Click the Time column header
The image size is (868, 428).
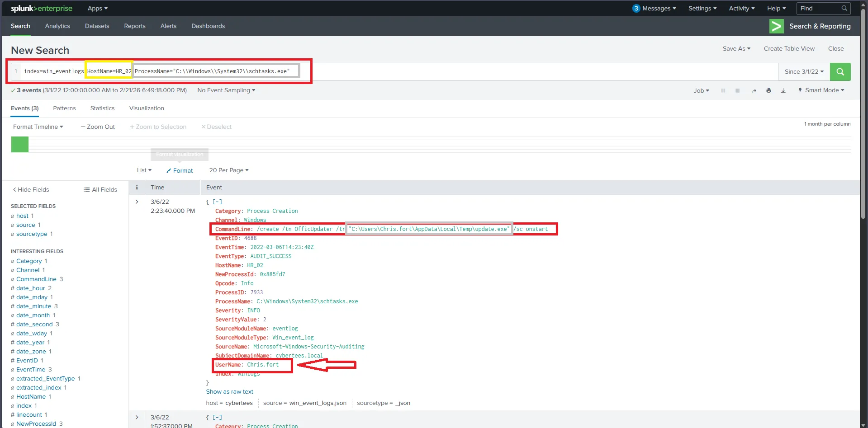pos(157,188)
